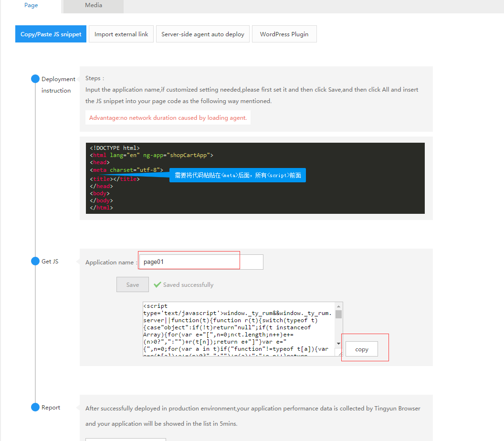The height and width of the screenshot is (441, 504).
Task: Click the snippet textarea scroll-up arrow
Action: (x=338, y=306)
